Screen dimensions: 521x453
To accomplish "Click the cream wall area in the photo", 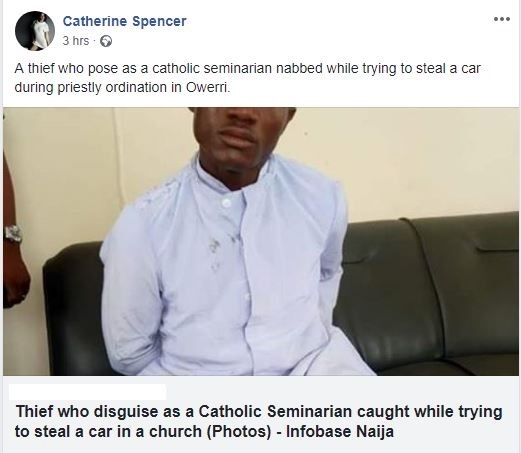I will (417, 160).
